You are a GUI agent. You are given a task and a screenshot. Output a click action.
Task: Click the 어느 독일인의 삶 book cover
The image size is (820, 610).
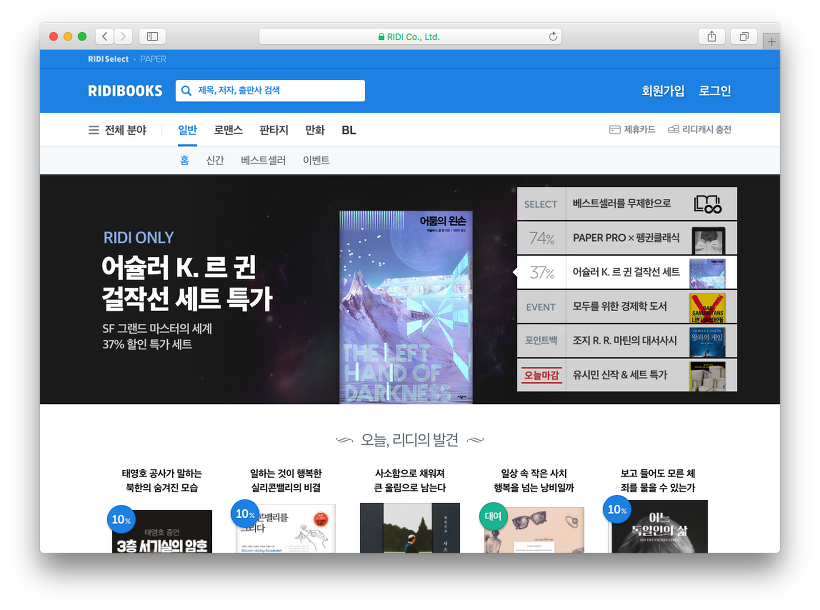(x=658, y=526)
